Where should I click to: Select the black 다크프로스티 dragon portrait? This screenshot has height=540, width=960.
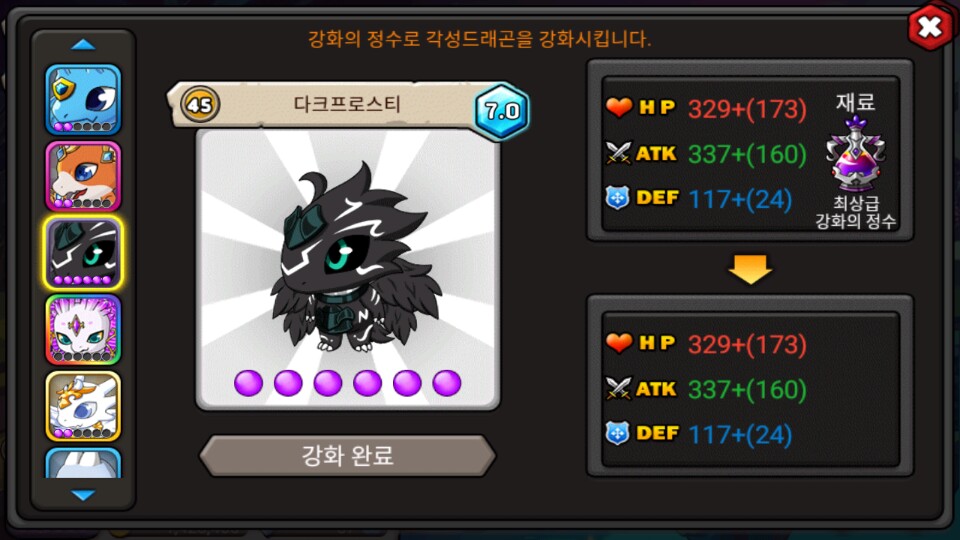coord(83,253)
